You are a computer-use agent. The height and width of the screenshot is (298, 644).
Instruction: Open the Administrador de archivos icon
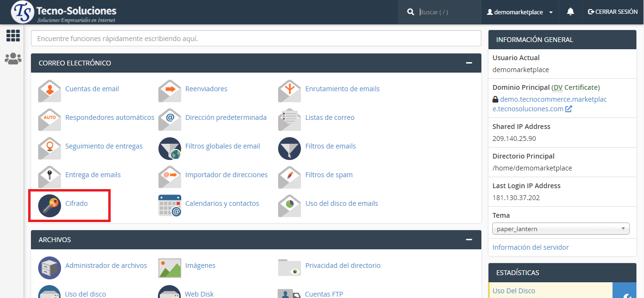click(50, 267)
